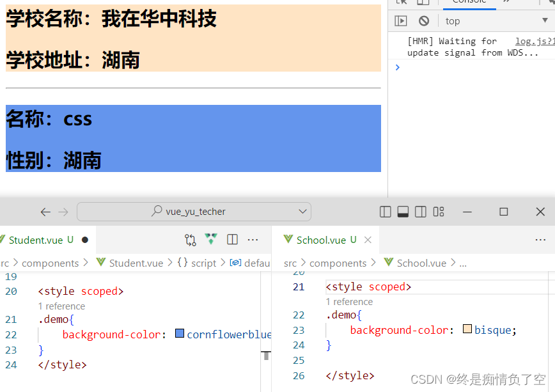Screen dimensions: 555x392
Task: Click the browser back navigation arrow
Action: tap(45, 211)
